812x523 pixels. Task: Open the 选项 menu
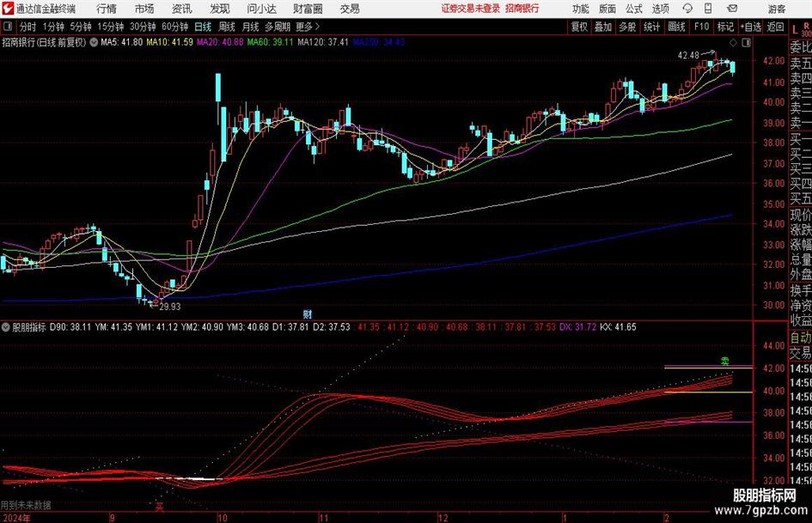(660, 9)
